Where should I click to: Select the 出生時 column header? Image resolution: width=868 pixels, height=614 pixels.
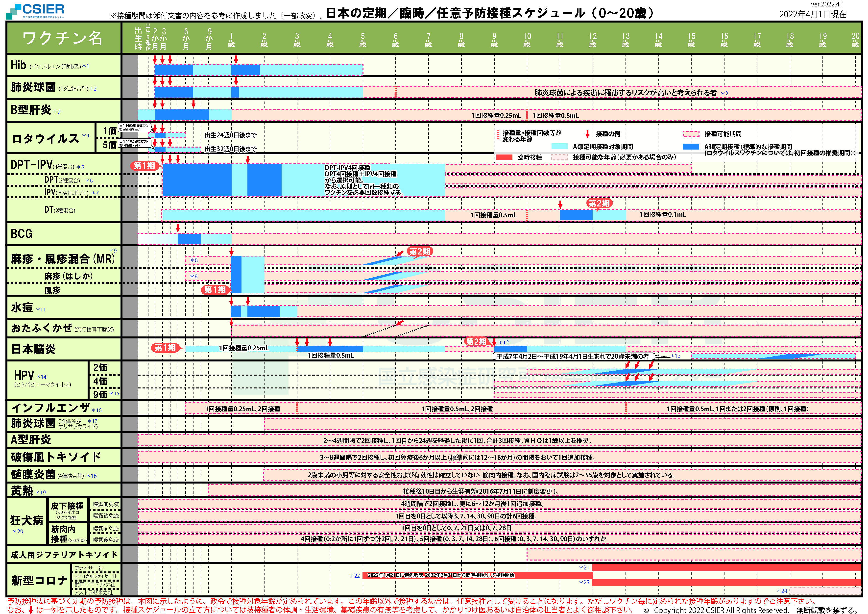point(138,39)
